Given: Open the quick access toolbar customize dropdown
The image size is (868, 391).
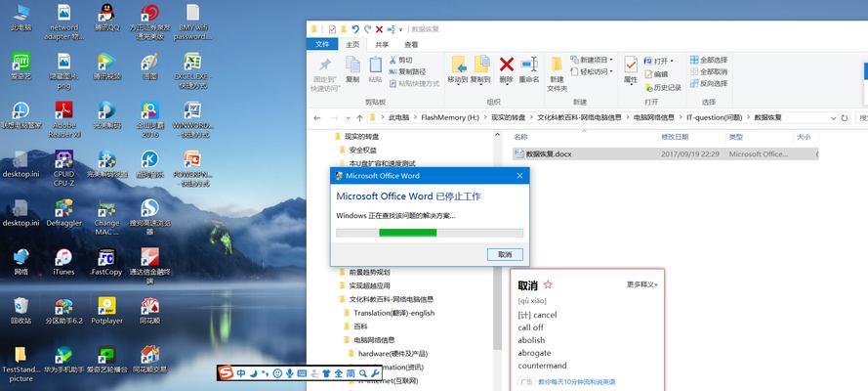Looking at the screenshot, I should 400,29.
